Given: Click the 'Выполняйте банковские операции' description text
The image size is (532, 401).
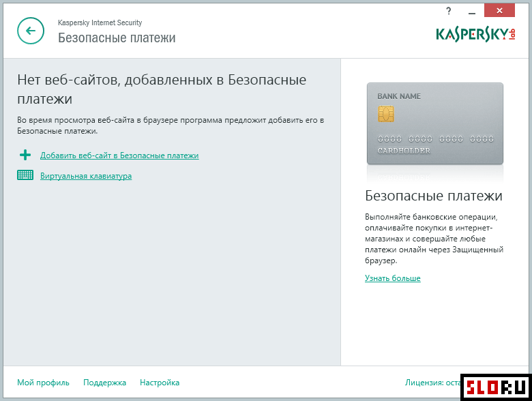Looking at the screenshot, I should click(434, 239).
